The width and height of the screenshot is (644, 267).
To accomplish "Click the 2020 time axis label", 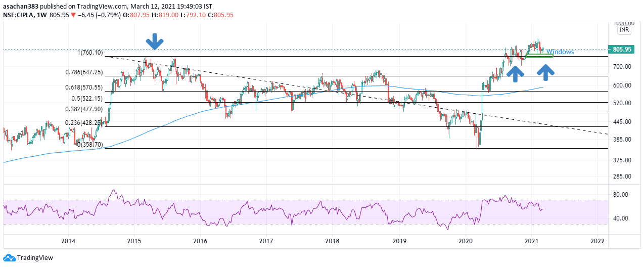I will point(465,241).
